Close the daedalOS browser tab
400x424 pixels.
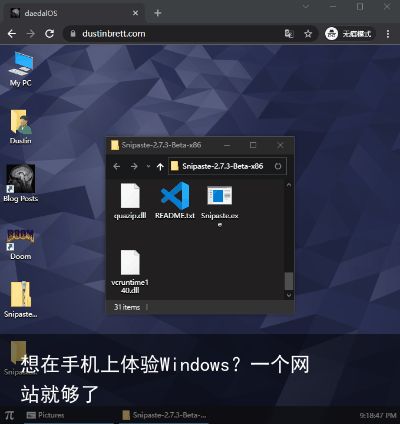135,13
